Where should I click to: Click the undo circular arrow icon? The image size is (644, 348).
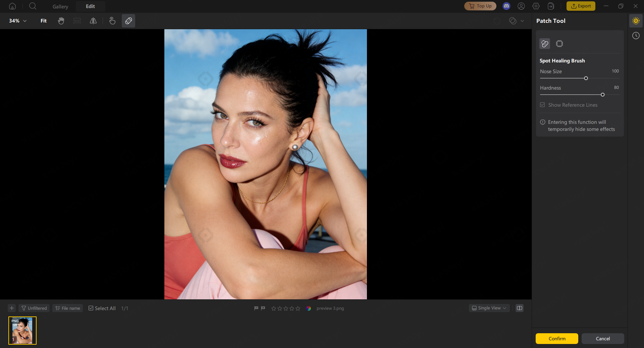(497, 21)
